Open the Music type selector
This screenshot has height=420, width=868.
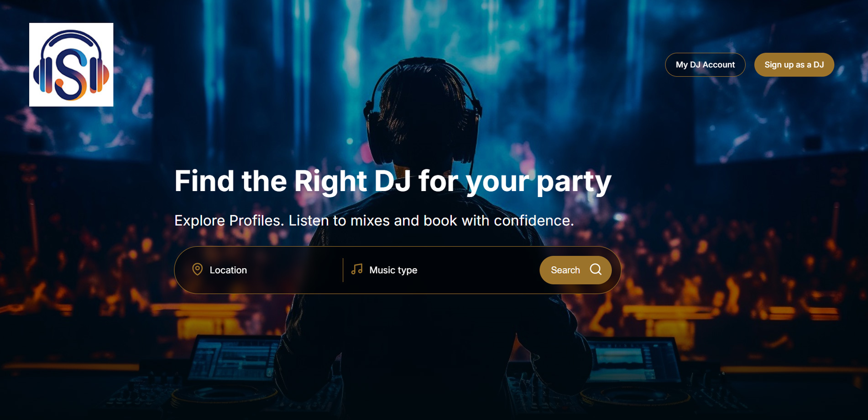point(440,270)
